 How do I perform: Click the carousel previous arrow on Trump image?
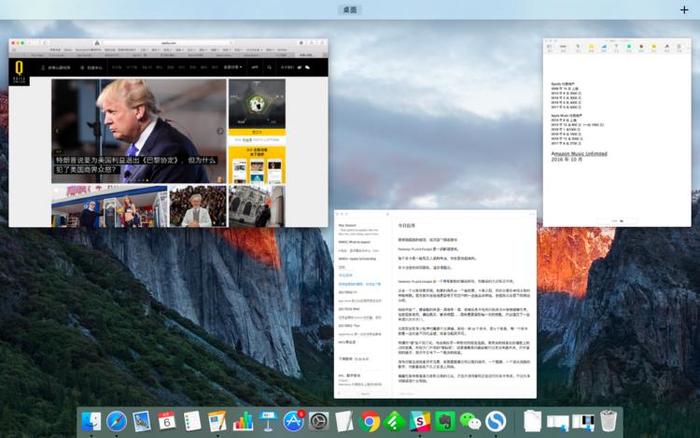coord(57,131)
